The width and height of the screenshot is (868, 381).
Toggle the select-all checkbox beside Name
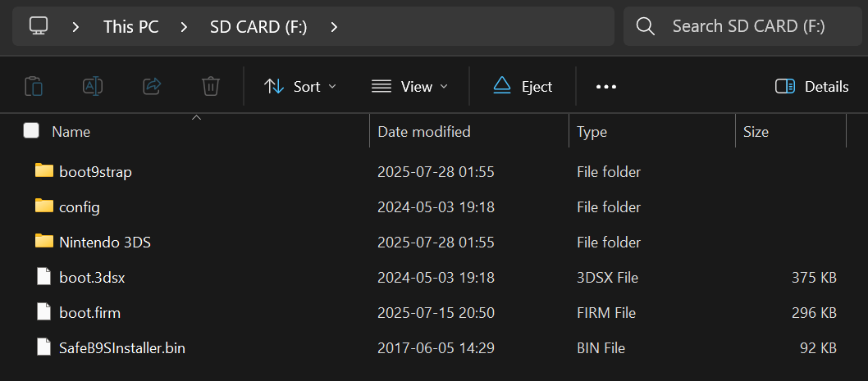coord(31,131)
